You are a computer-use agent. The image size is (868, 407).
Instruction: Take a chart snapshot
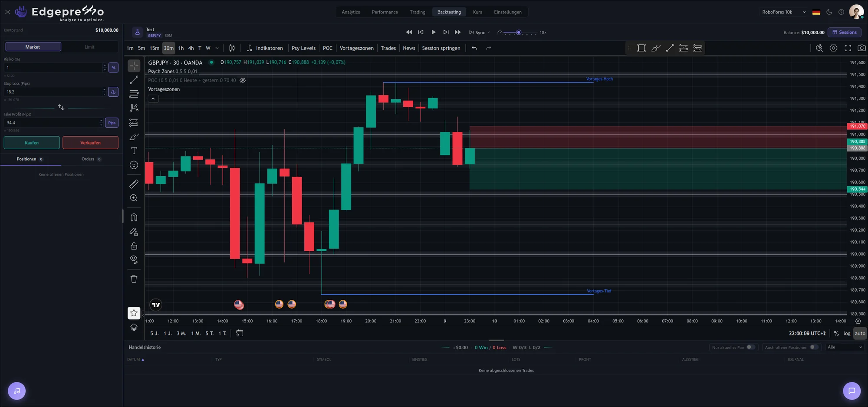(x=861, y=48)
